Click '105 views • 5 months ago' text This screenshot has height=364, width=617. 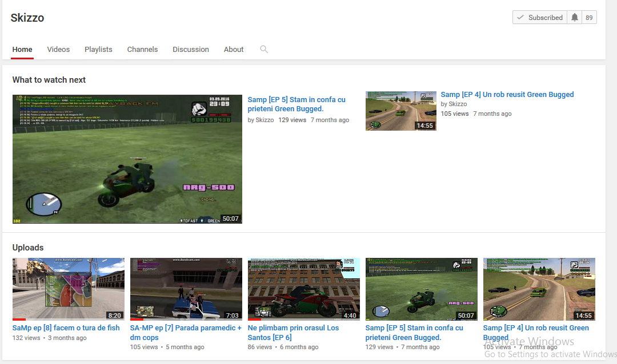[x=167, y=347]
